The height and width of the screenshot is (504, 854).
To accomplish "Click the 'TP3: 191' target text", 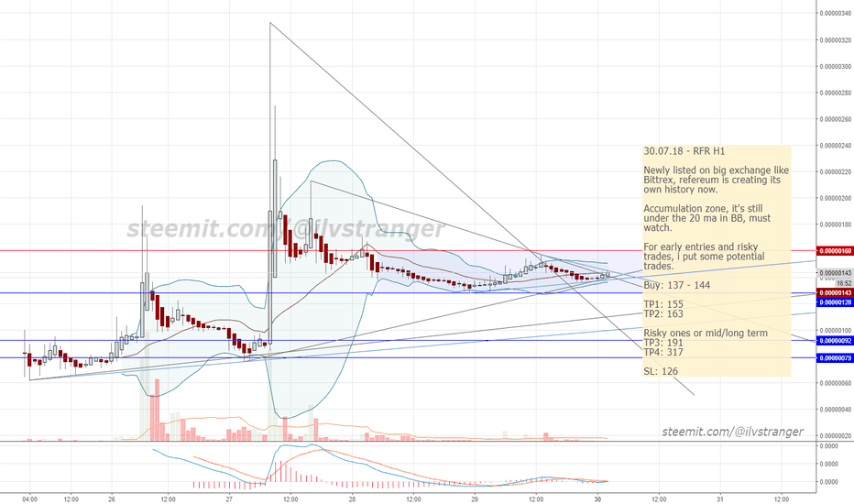I will (x=662, y=343).
